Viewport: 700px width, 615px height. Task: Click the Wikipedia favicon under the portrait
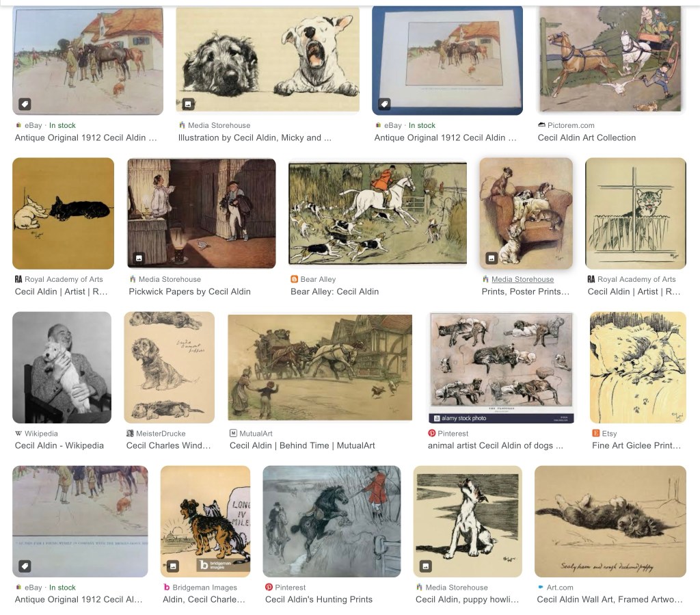click(18, 433)
